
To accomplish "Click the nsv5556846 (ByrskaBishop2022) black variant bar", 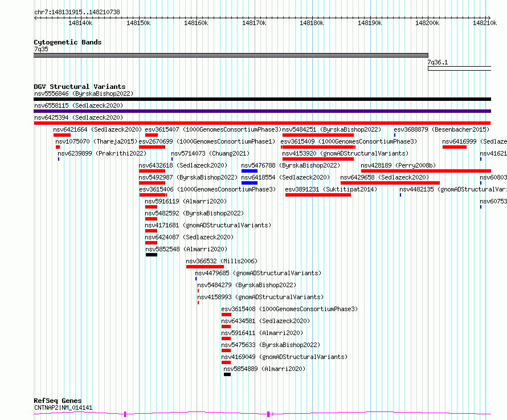I will pos(262,99).
